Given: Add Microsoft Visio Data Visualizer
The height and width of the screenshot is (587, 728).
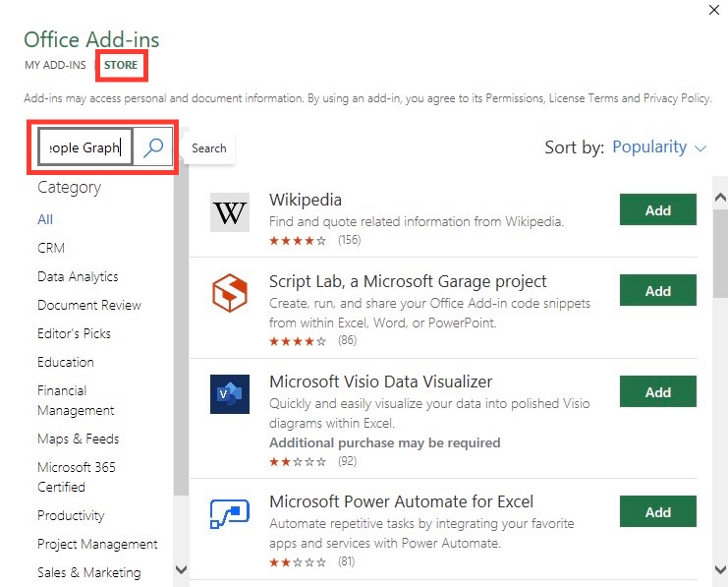Looking at the screenshot, I should tap(658, 391).
